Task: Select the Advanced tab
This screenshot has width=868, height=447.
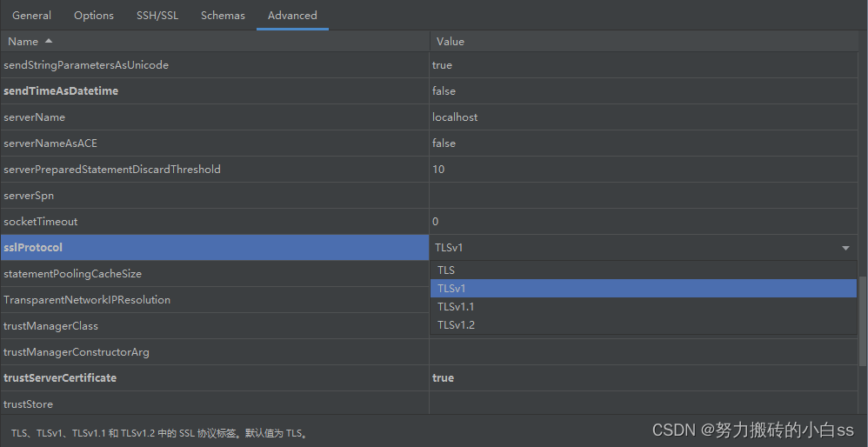Action: 292,16
